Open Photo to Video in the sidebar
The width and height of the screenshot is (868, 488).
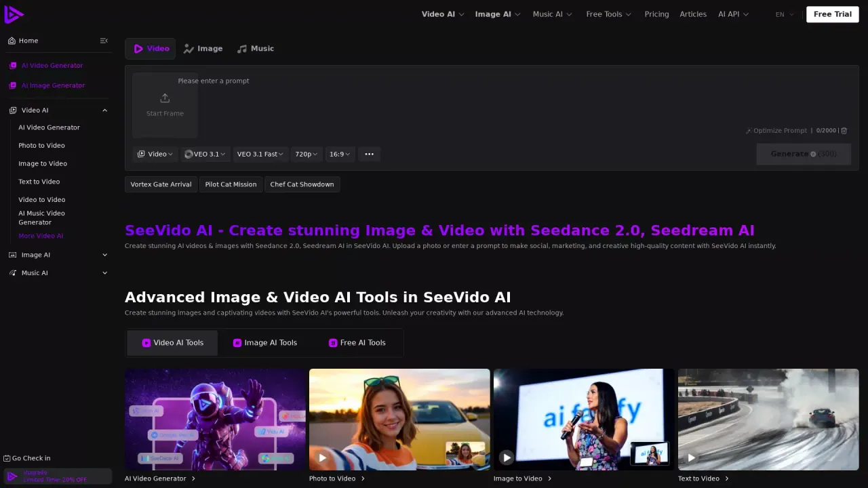click(x=42, y=146)
